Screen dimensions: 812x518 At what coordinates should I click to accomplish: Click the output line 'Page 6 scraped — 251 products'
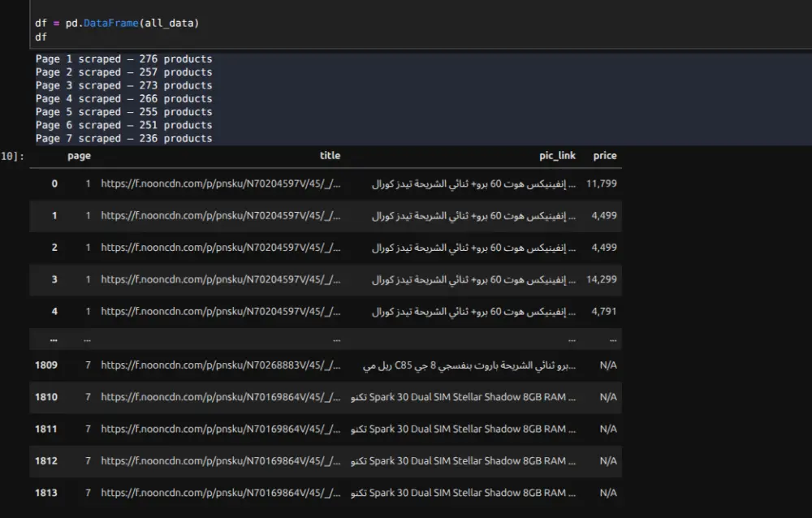(x=123, y=125)
